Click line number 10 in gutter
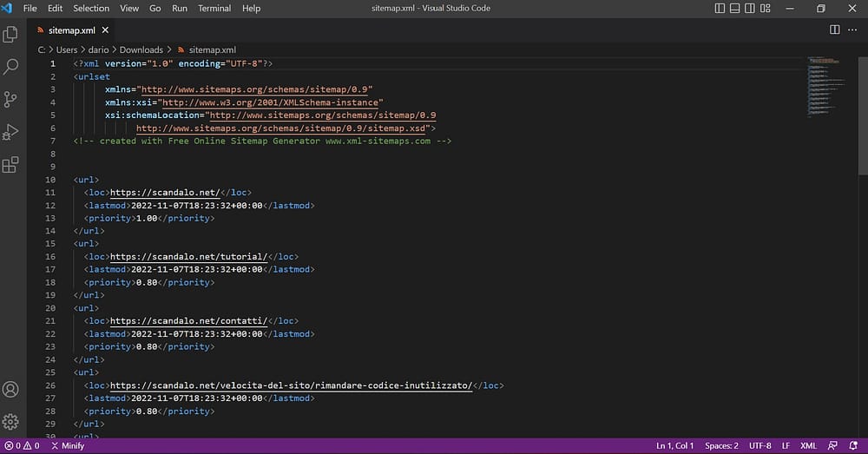868x454 pixels. pyautogui.click(x=50, y=180)
